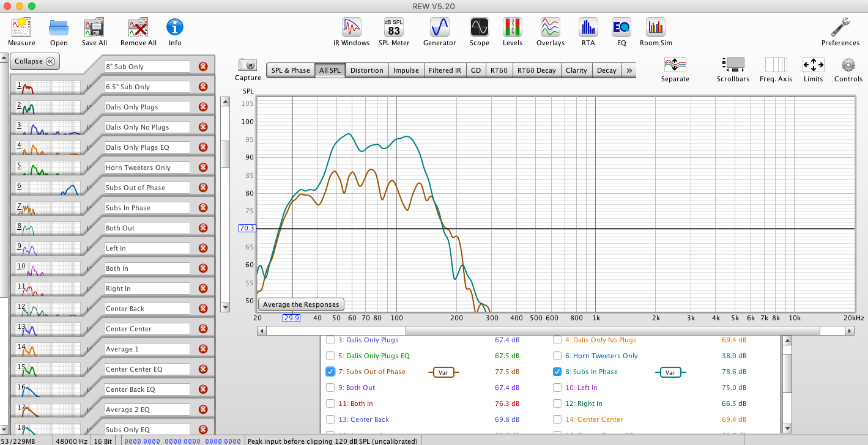Enable 3: Dalis Only Plugs trace
The image size is (868, 445).
click(x=330, y=340)
